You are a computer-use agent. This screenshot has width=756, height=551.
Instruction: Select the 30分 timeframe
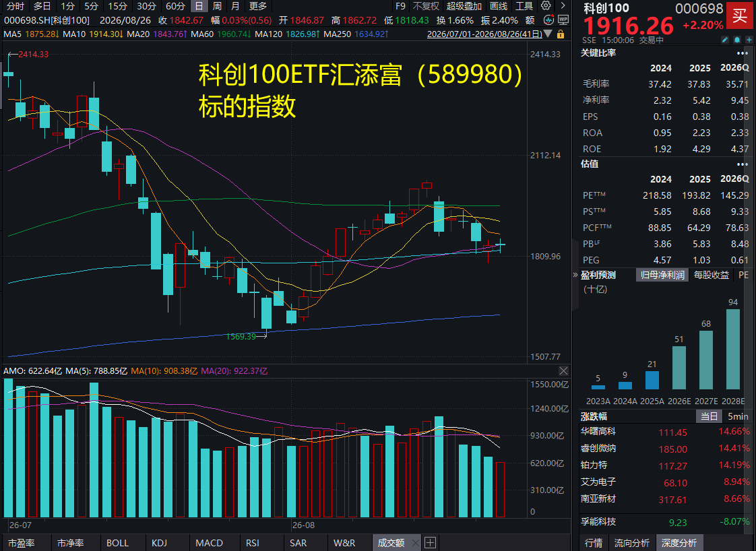point(146,6)
